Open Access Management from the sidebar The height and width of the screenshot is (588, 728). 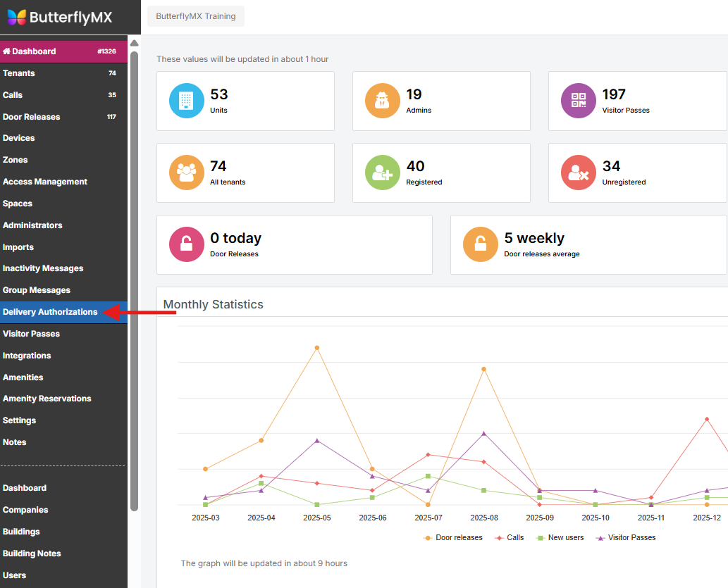click(x=45, y=182)
